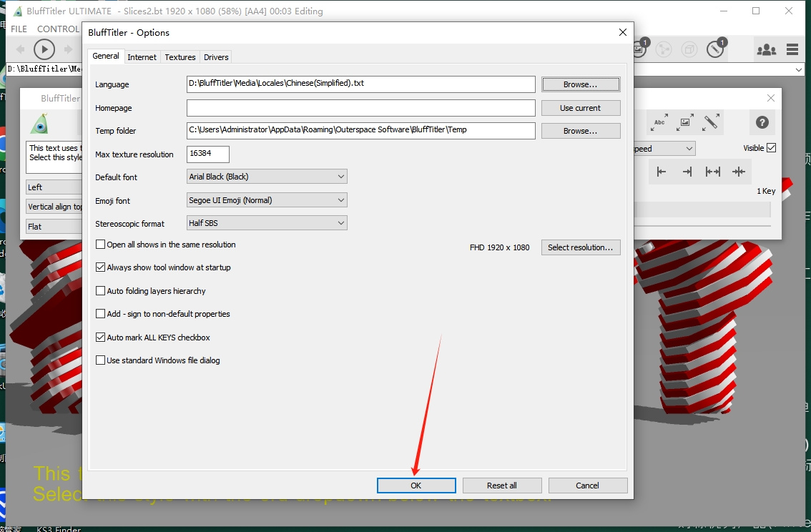Open the CONTROL menu

pyautogui.click(x=58, y=29)
